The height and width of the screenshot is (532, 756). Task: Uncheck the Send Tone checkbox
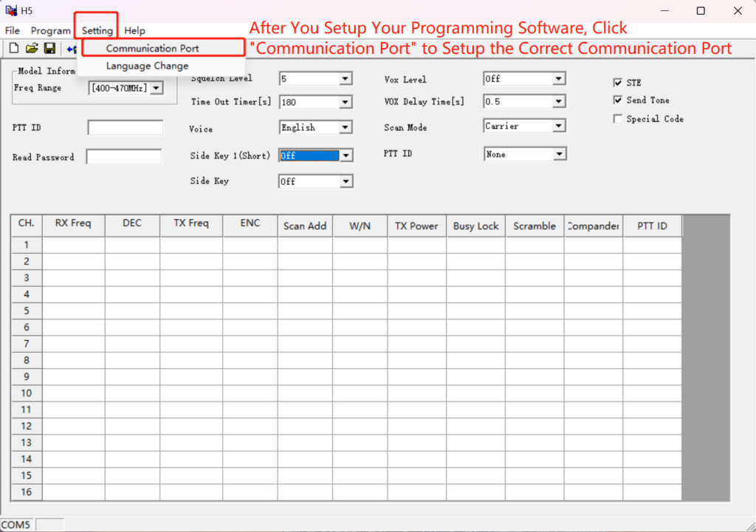tap(618, 100)
